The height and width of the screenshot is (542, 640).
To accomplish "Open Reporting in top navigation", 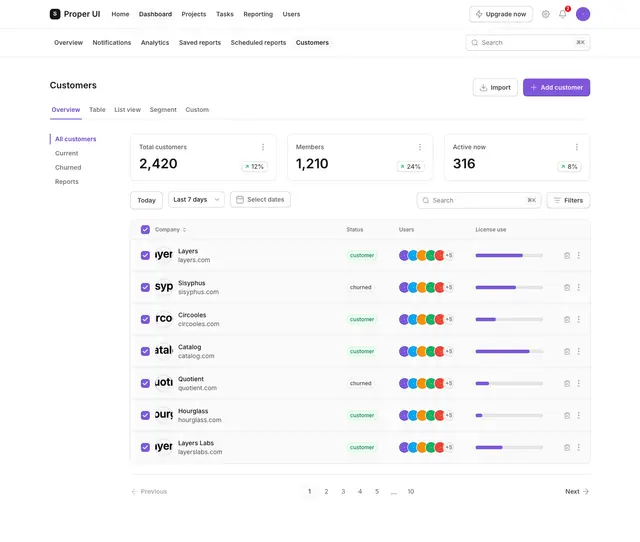I will pos(258,14).
